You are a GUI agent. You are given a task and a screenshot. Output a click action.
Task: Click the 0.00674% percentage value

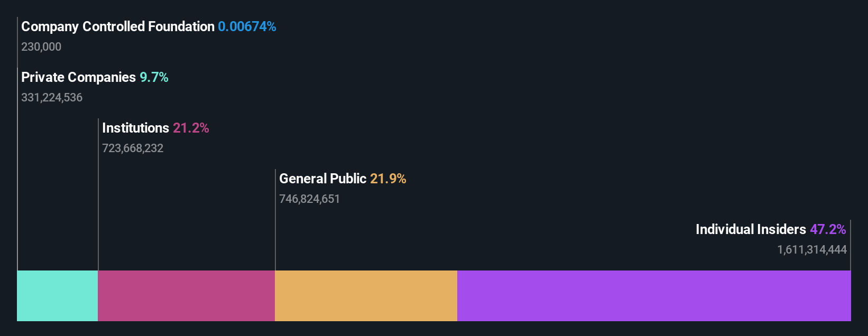(x=247, y=26)
